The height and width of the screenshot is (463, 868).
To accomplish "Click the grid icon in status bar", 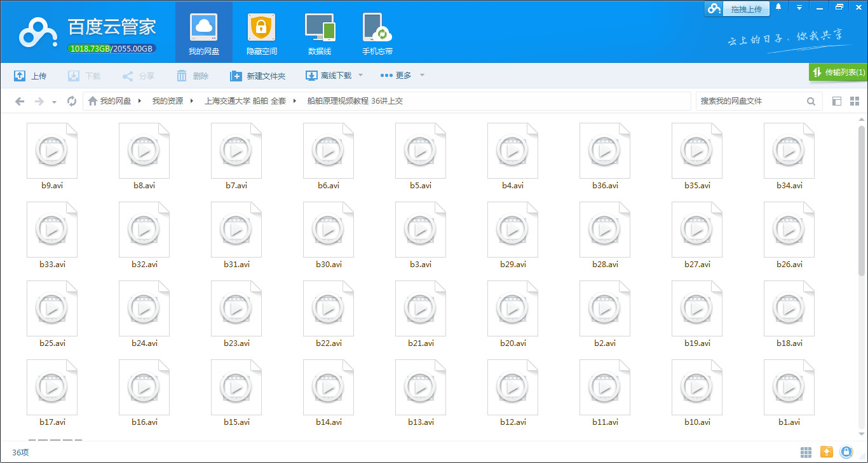I will (x=806, y=452).
